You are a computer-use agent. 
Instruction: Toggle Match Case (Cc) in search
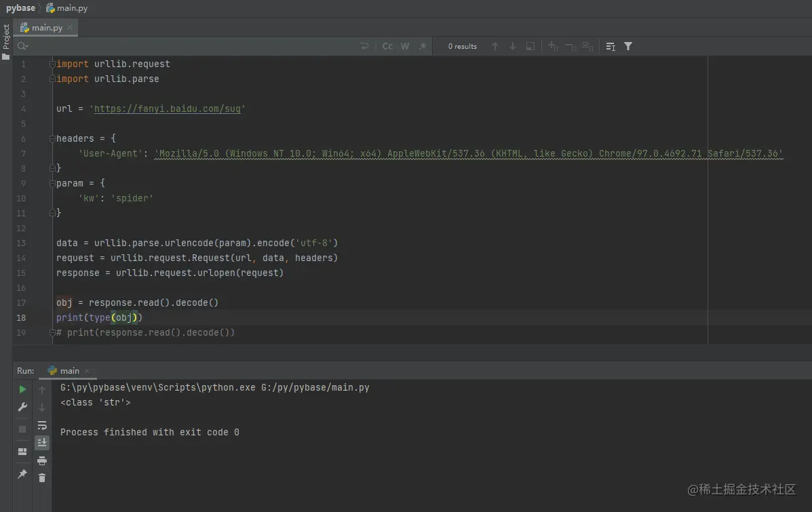point(387,46)
